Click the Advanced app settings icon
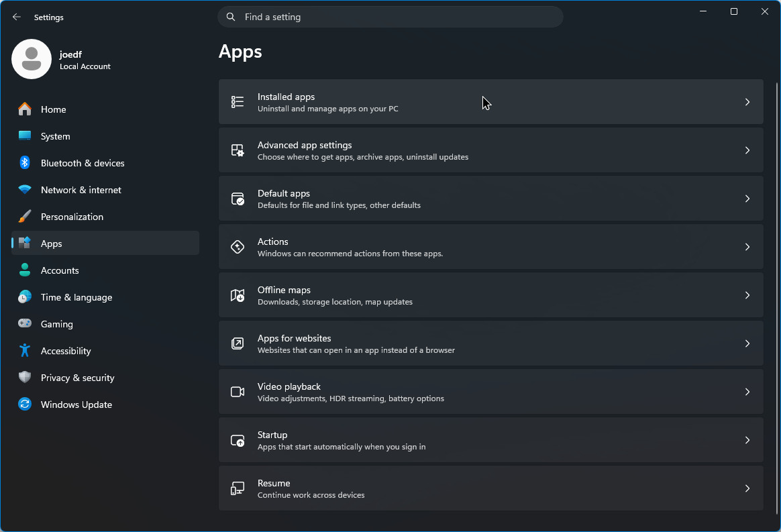 (x=238, y=150)
